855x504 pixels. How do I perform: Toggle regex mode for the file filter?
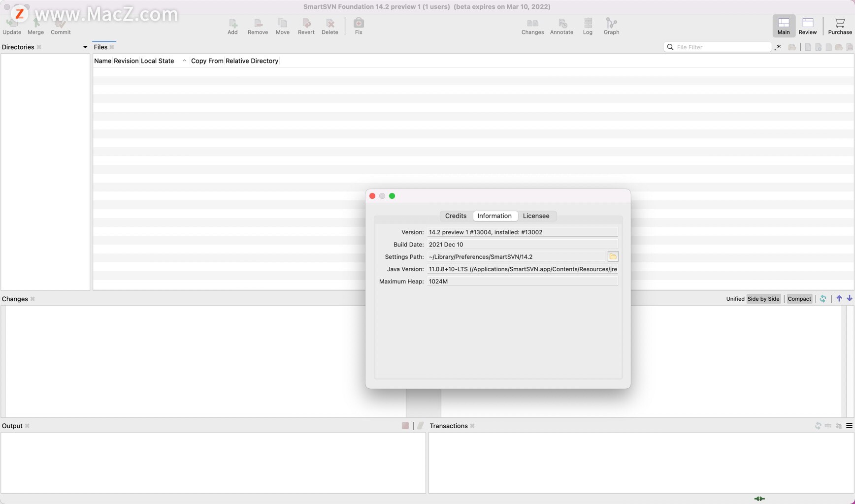pos(778,47)
